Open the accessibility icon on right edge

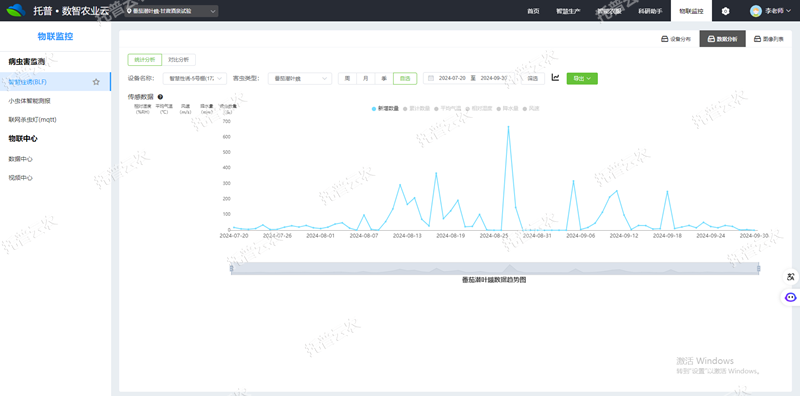point(791,277)
